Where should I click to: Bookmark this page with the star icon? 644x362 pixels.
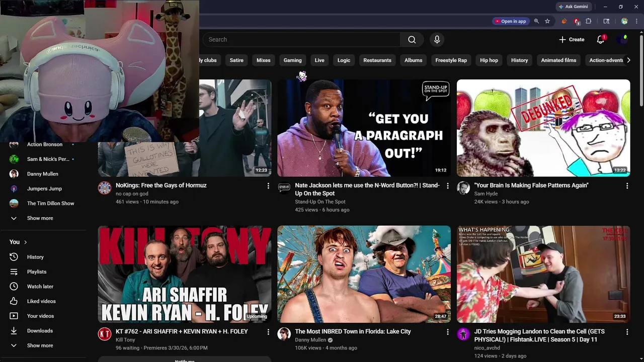[x=547, y=21]
